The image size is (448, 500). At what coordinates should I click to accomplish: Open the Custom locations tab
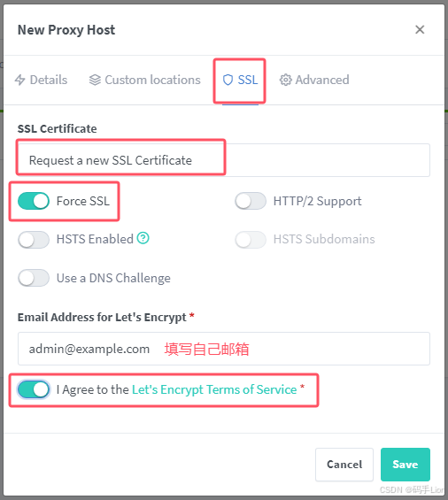pos(144,80)
